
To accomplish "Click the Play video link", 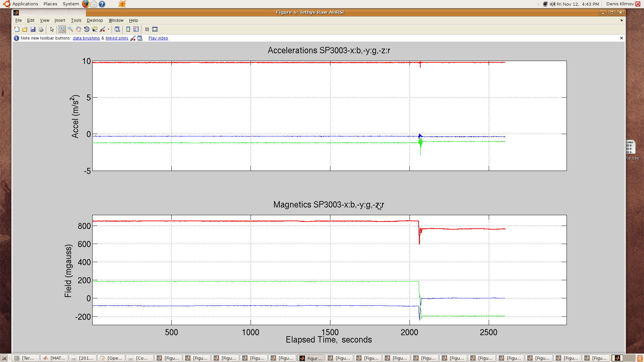I will (158, 38).
